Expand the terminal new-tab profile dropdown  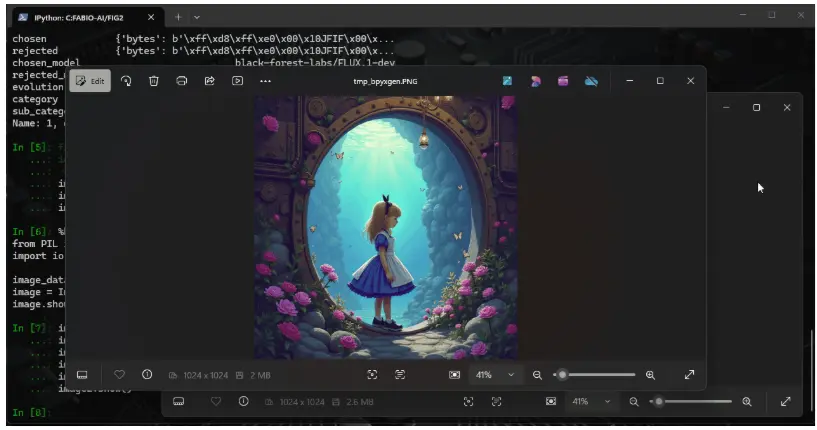(197, 17)
